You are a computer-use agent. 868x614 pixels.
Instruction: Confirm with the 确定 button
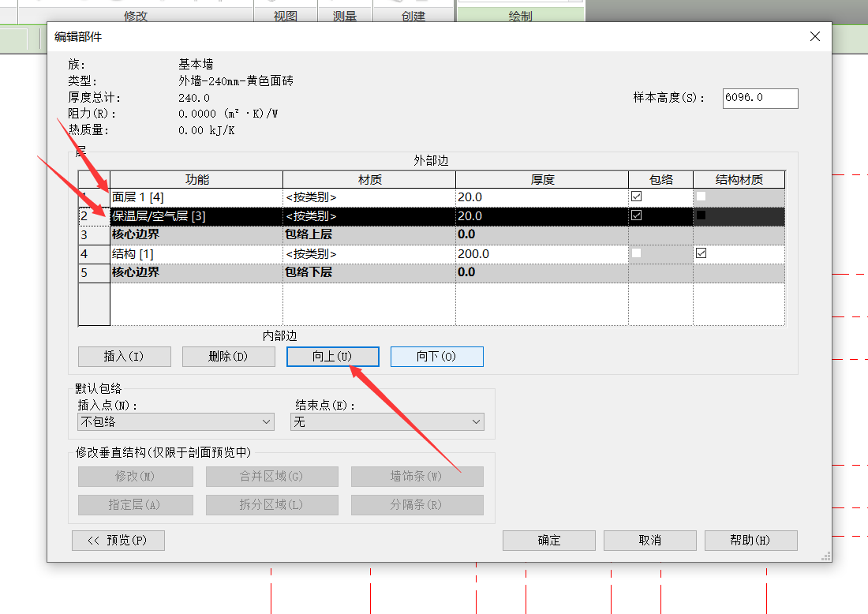549,541
